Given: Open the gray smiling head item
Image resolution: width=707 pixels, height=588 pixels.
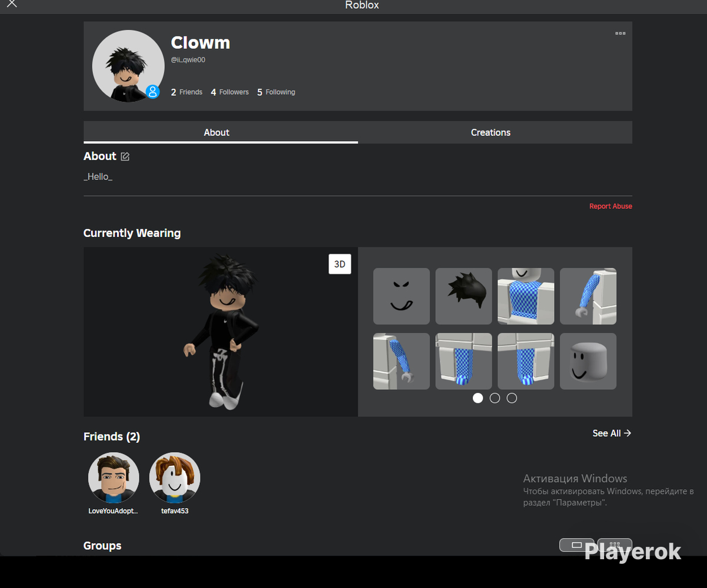Looking at the screenshot, I should tap(588, 361).
